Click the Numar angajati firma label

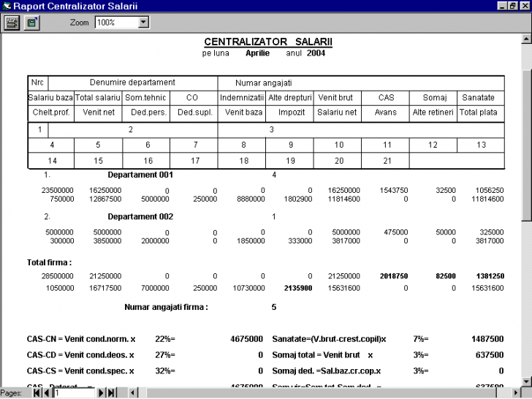pyautogui.click(x=167, y=308)
